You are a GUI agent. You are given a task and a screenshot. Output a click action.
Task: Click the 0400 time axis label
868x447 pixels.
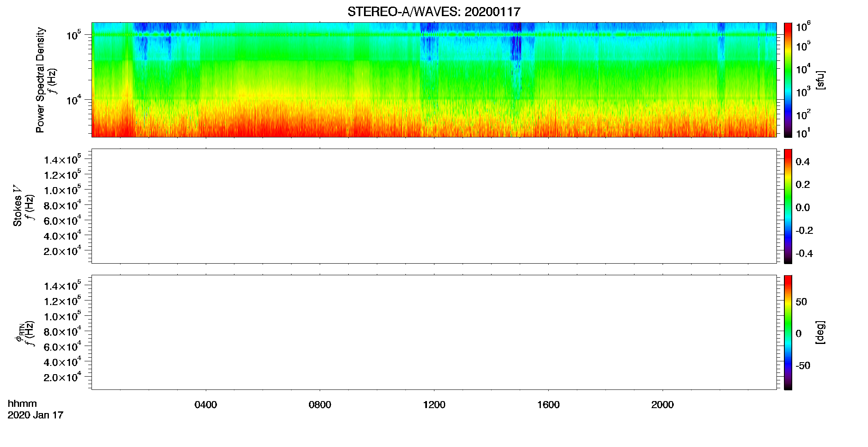click(x=206, y=405)
